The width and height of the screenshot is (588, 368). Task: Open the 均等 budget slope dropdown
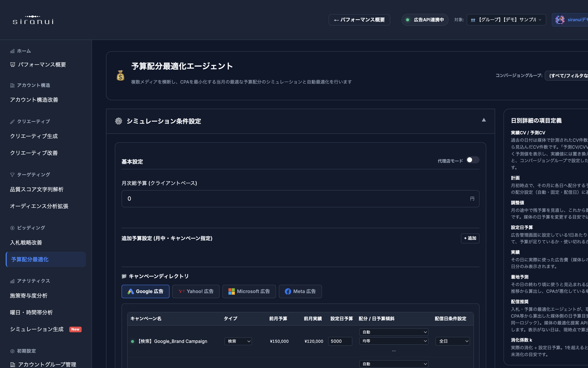pos(394,341)
